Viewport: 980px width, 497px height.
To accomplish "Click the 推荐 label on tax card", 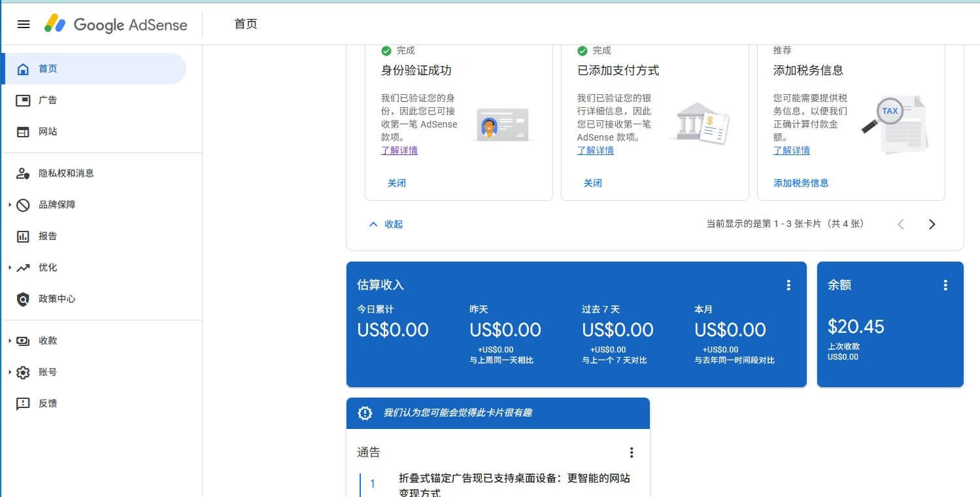I will (783, 50).
